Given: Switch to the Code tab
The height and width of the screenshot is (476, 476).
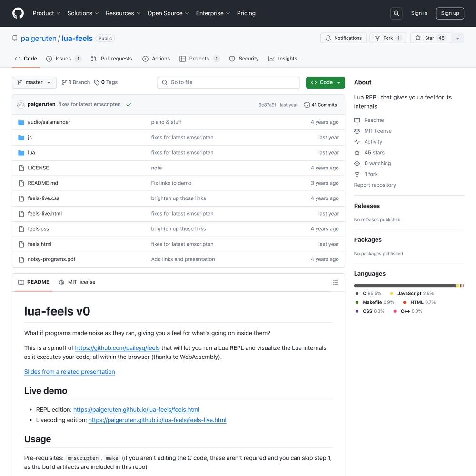Looking at the screenshot, I should [x=26, y=59].
